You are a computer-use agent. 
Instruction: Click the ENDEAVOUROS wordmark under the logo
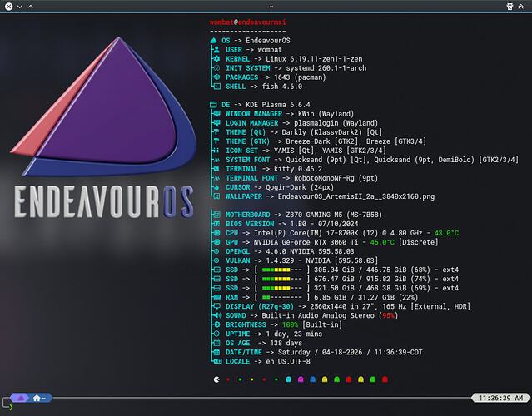click(104, 201)
